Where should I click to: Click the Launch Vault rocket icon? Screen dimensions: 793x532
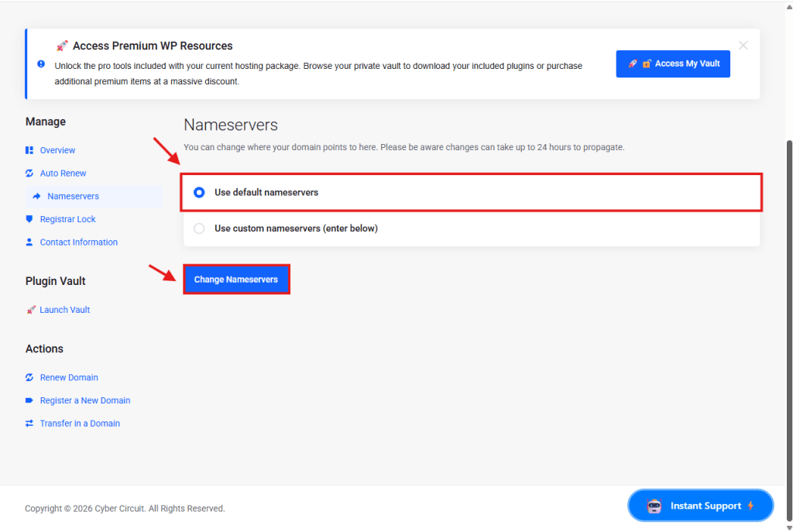click(31, 310)
